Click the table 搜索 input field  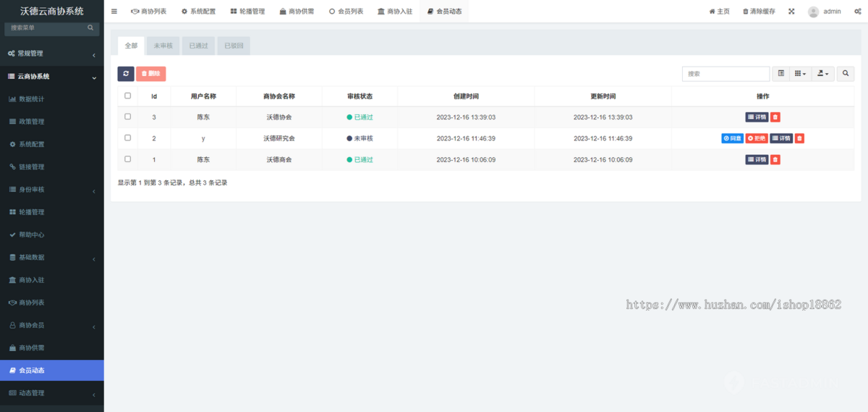(x=726, y=74)
